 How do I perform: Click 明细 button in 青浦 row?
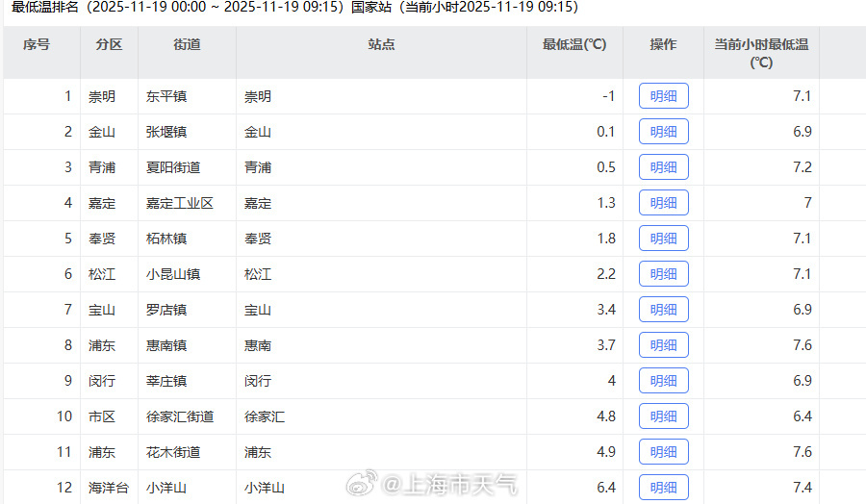pyautogui.click(x=663, y=167)
